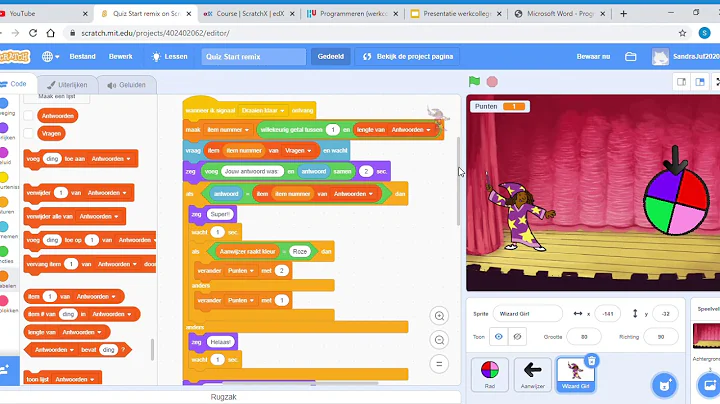Screen dimensions: 720x404
Task: Open a new browser tab
Action: (623, 14)
